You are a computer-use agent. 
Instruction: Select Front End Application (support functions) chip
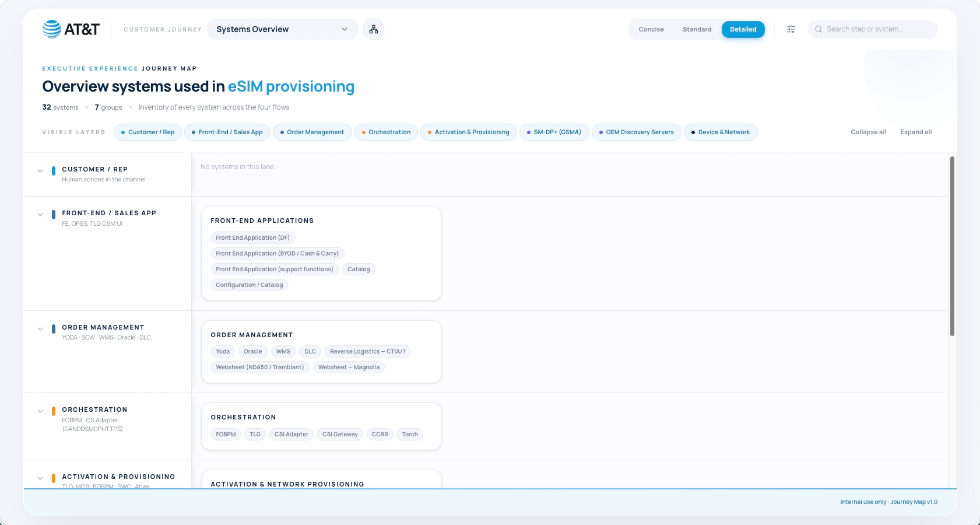coord(275,269)
